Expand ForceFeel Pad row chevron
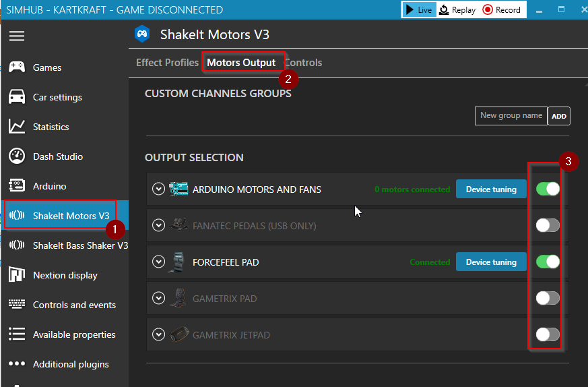 159,262
